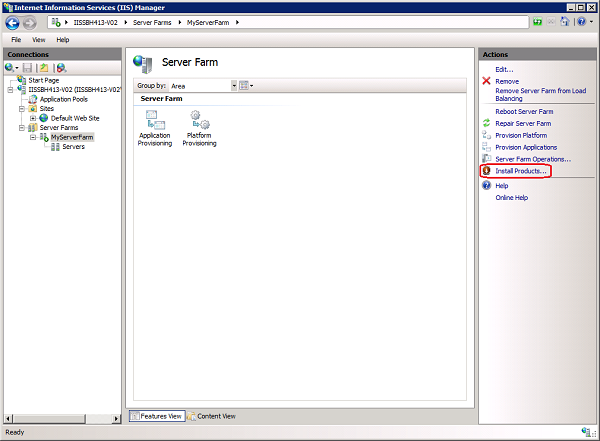The image size is (600, 441).
Task: Go back with the blue Back arrow
Action: [x=12, y=23]
